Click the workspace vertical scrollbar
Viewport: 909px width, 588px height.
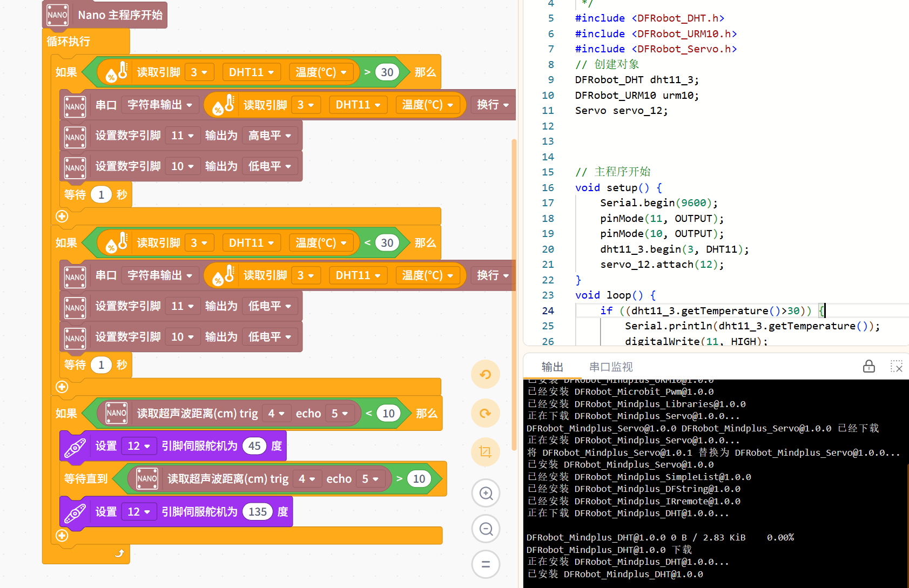(x=514, y=292)
